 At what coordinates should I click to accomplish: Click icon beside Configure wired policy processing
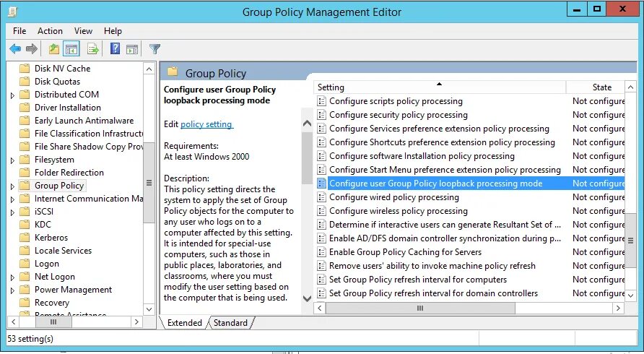(x=321, y=197)
